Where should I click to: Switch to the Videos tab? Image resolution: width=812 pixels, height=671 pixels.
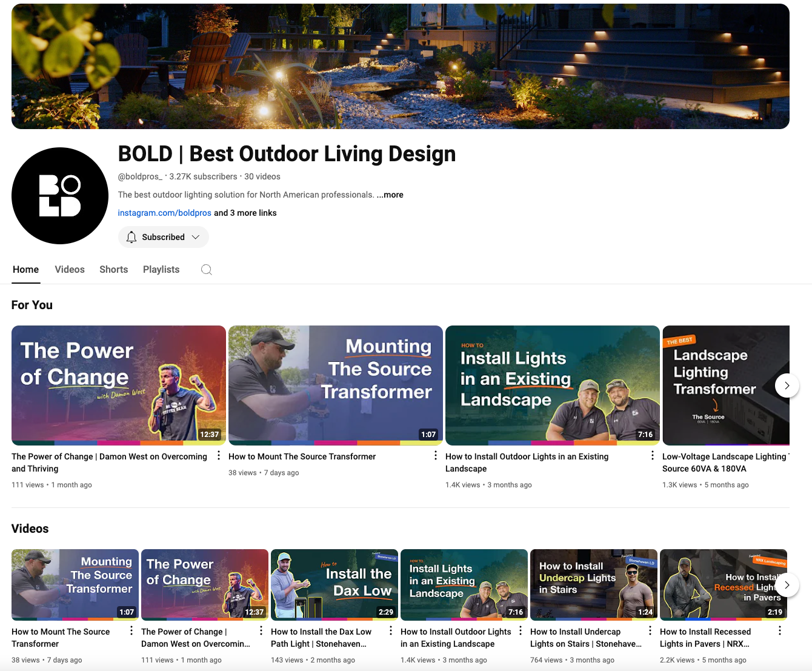click(x=70, y=270)
